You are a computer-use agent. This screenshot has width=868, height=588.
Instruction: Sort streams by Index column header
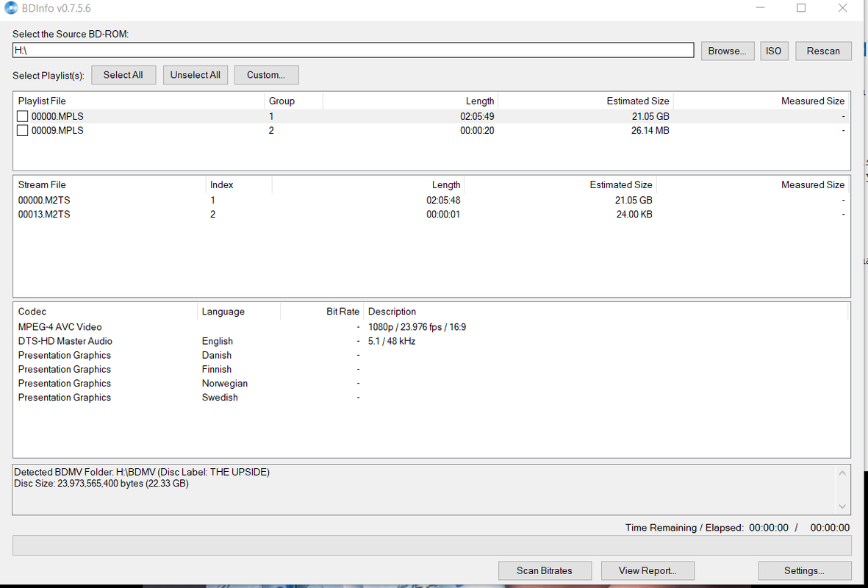[239, 184]
